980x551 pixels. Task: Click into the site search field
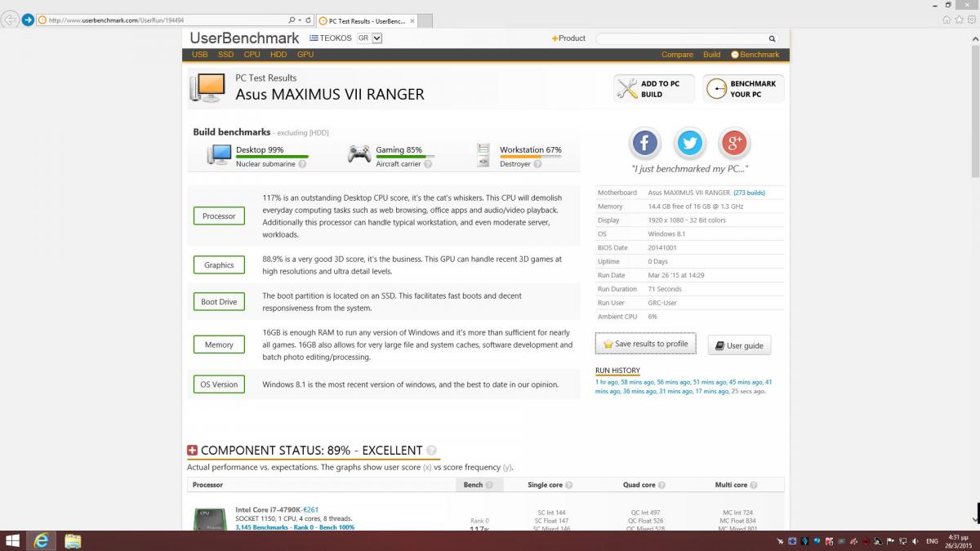[681, 38]
